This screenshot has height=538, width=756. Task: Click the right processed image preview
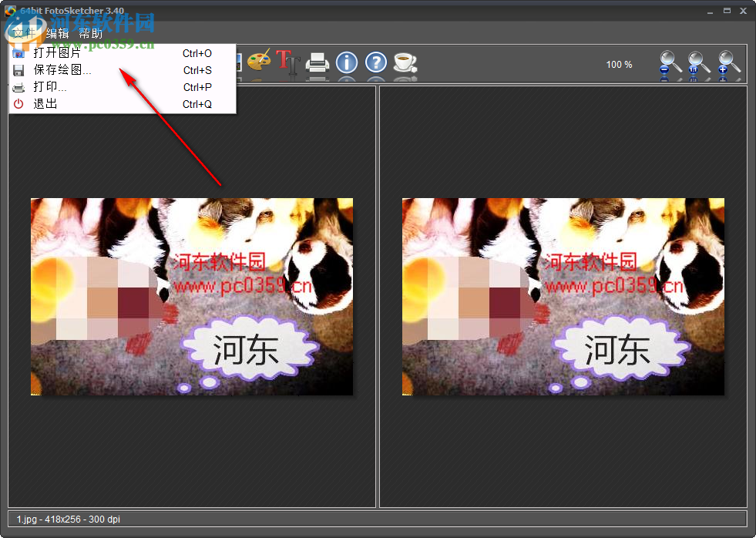563,297
